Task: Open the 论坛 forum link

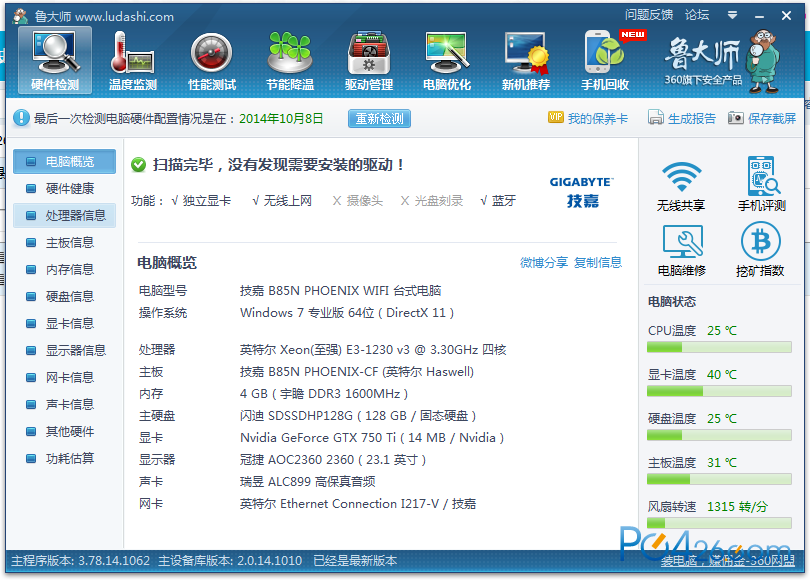Action: tap(697, 15)
